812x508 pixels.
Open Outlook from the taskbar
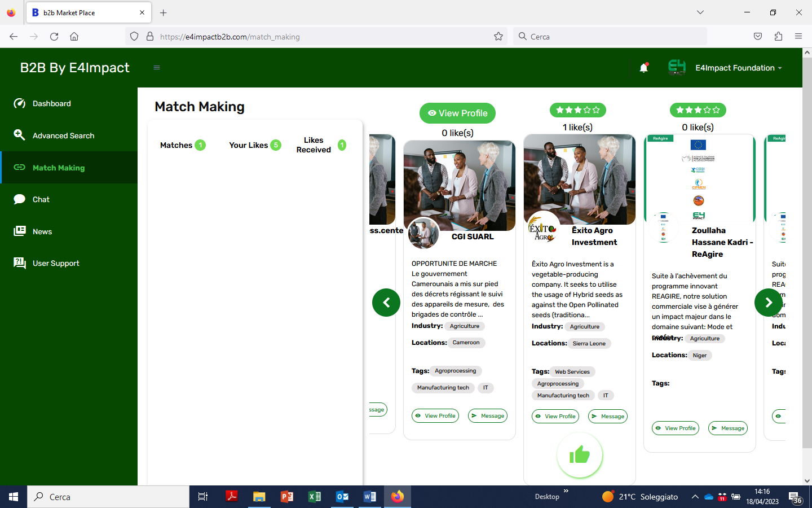342,497
